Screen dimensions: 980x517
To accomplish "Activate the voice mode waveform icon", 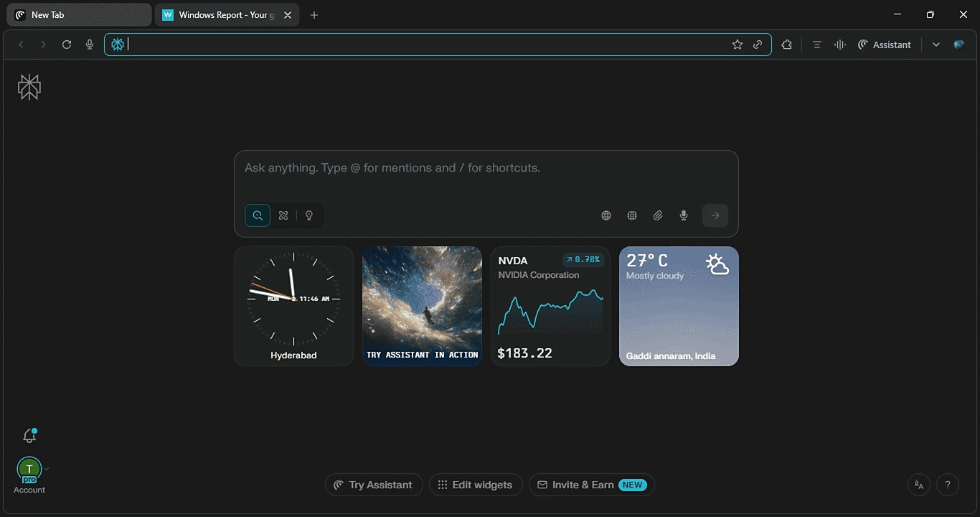I will (839, 45).
